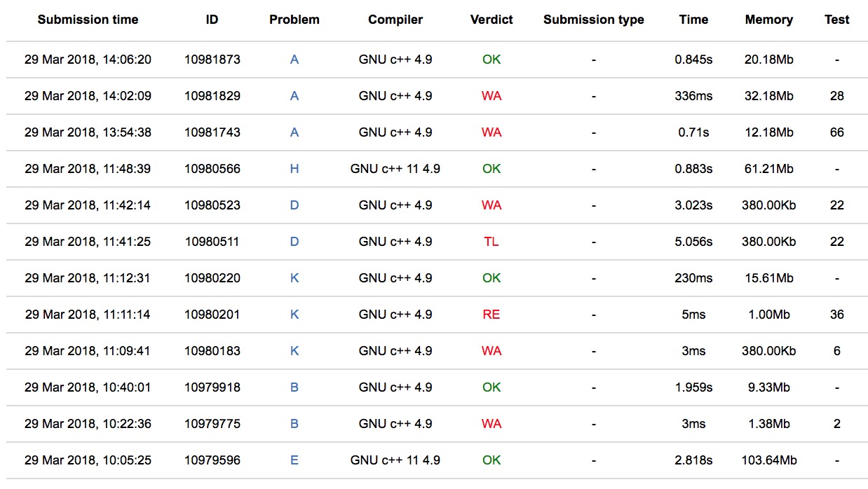Open problem B link for submission 10979918

[x=294, y=387]
